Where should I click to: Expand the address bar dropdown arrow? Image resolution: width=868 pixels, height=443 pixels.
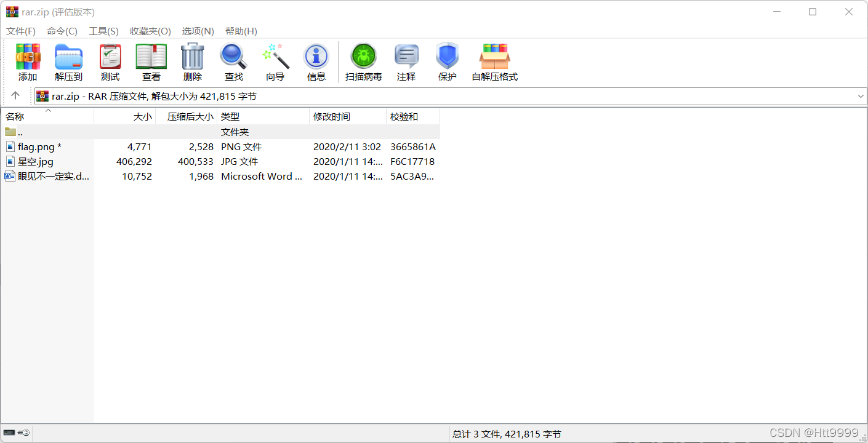[x=861, y=96]
